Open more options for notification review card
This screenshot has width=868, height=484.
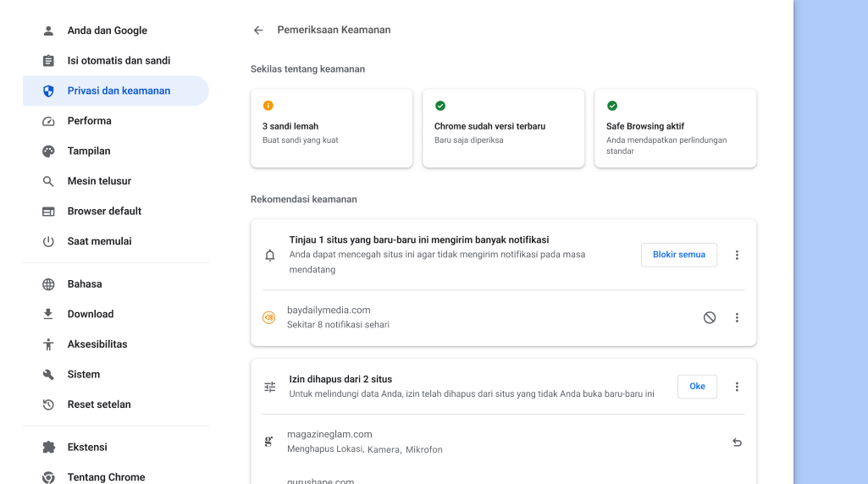(737, 255)
